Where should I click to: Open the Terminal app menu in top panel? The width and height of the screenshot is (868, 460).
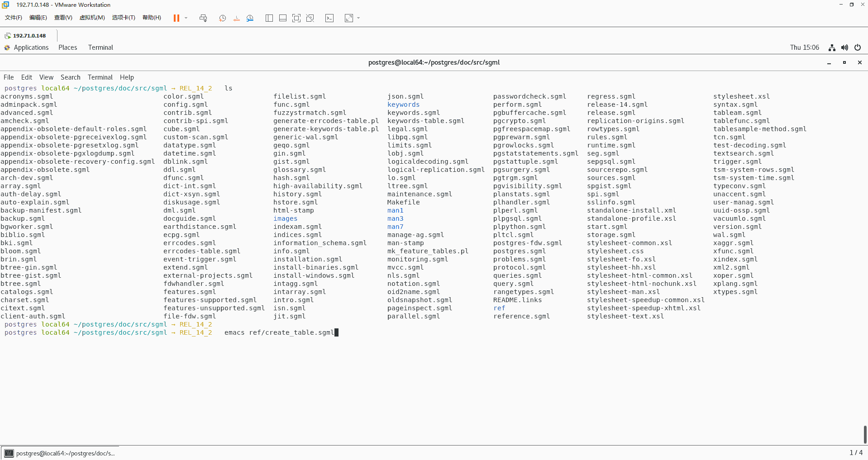tap(100, 47)
